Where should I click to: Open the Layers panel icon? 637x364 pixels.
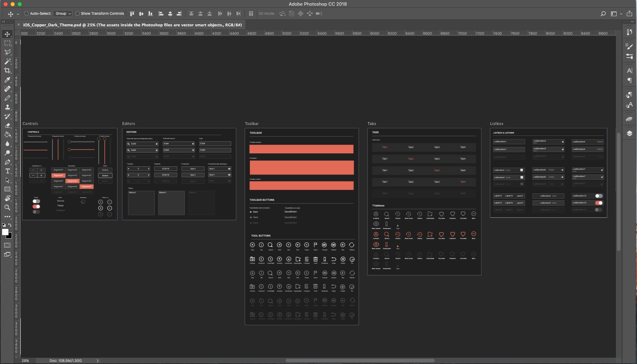click(x=629, y=133)
